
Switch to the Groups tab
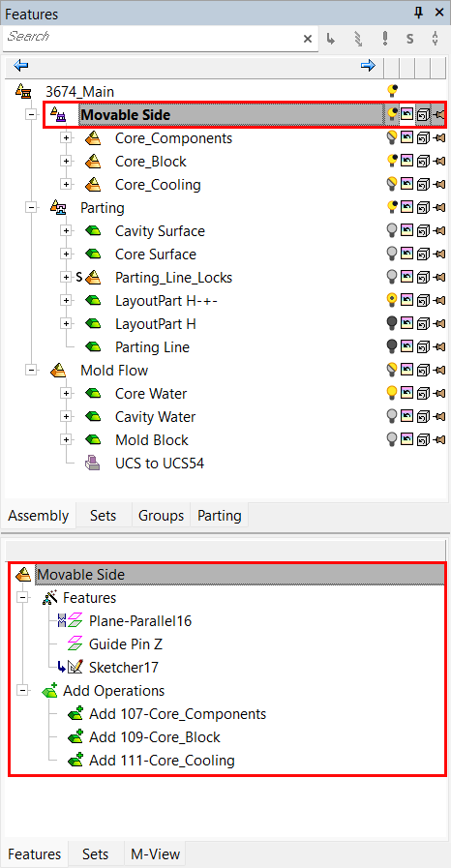click(161, 516)
